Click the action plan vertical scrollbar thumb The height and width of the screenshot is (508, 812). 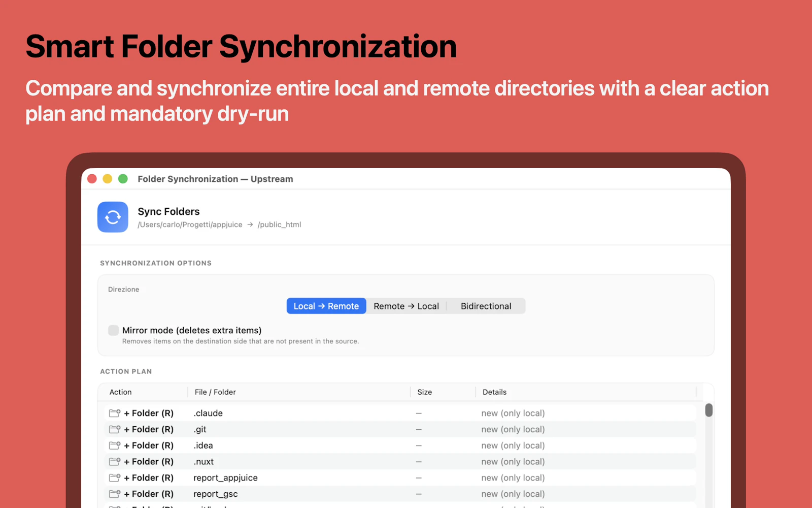pos(709,410)
